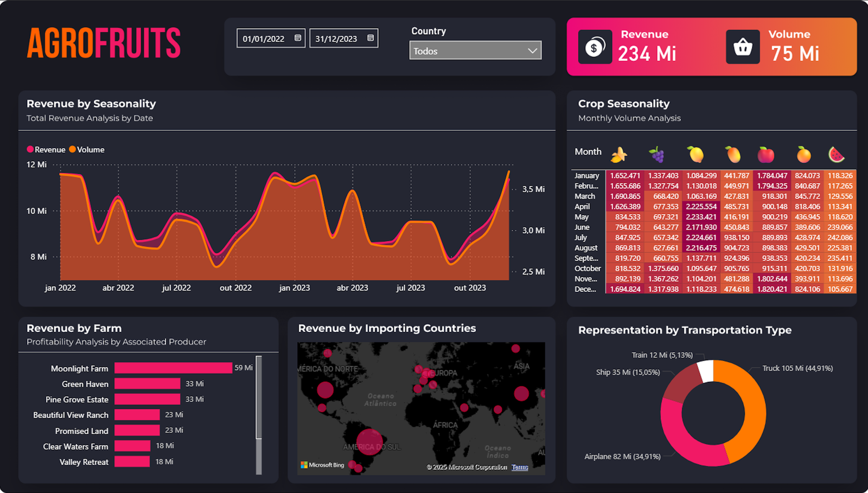Toggle the Revenue series in chart legend
The image size is (868, 493).
tap(46, 150)
